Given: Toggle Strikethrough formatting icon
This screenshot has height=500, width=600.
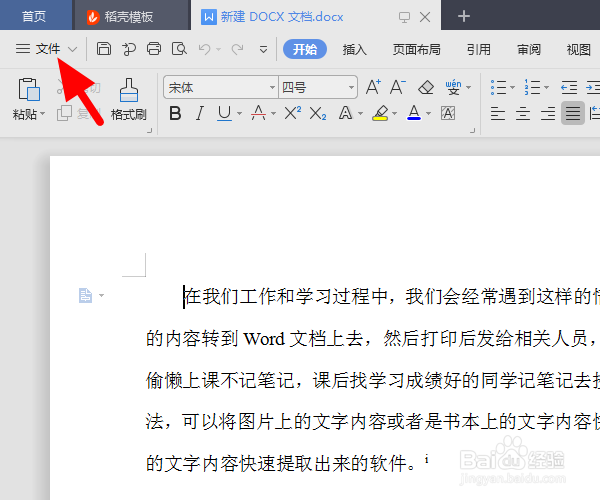Looking at the screenshot, I should [258, 113].
